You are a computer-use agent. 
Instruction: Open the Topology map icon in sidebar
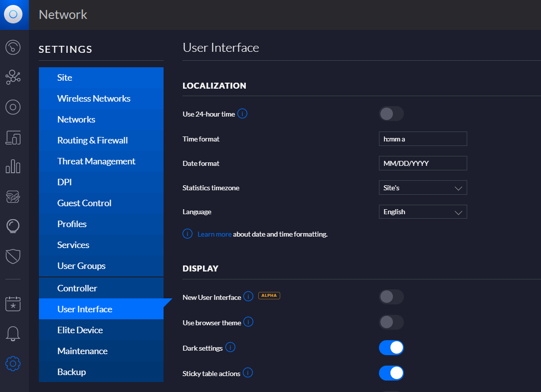coord(13,77)
